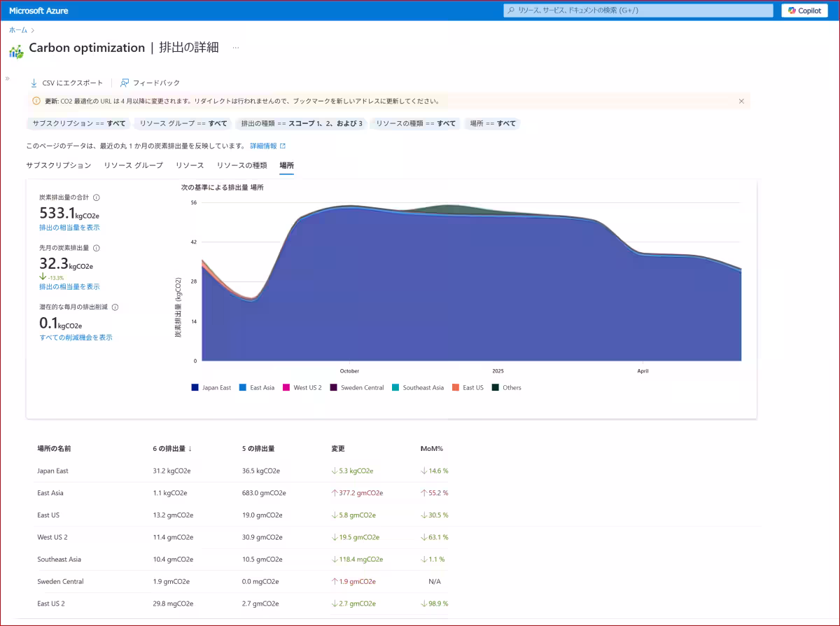The width and height of the screenshot is (840, 626).
Task: Toggle East US legend swatch
Action: 455,387
